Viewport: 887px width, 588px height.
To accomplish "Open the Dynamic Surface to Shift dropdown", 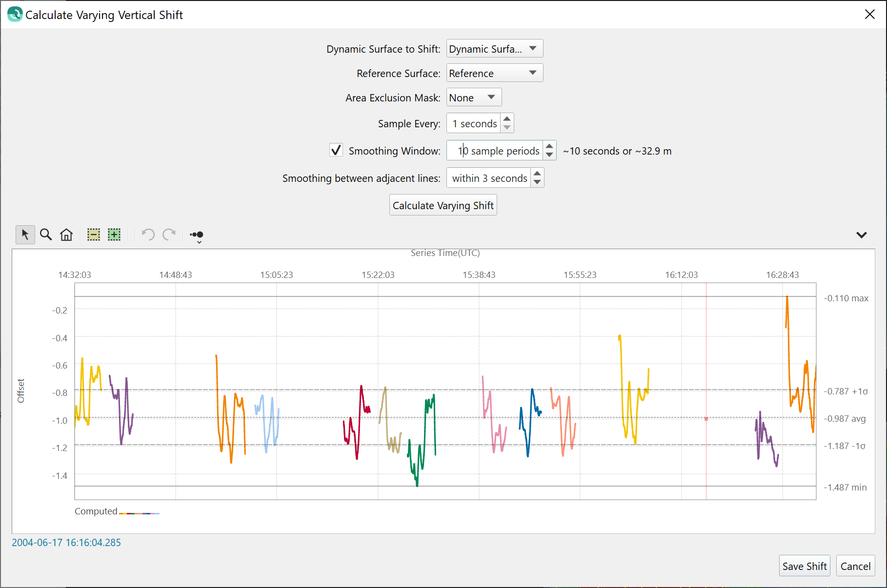I will point(494,49).
